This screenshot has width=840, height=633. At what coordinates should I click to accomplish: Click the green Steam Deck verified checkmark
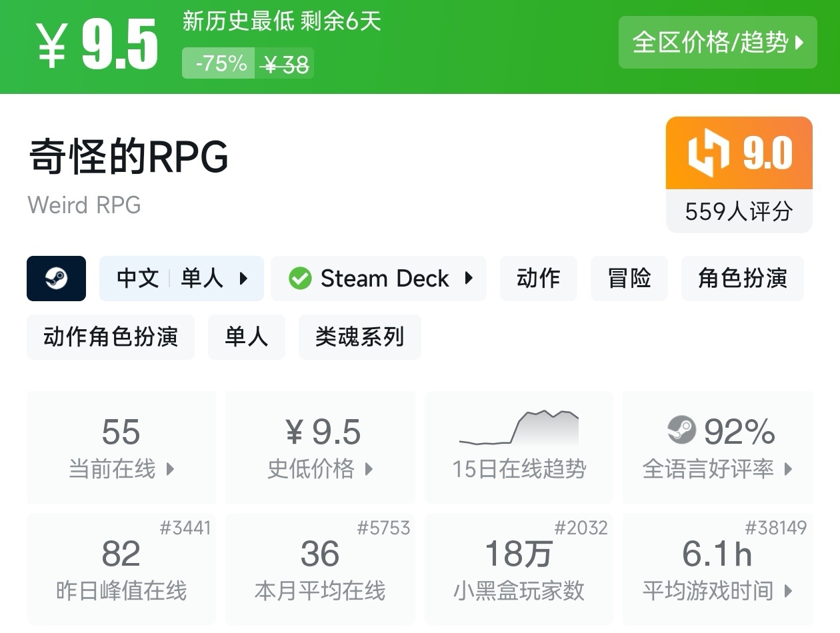coord(300,279)
